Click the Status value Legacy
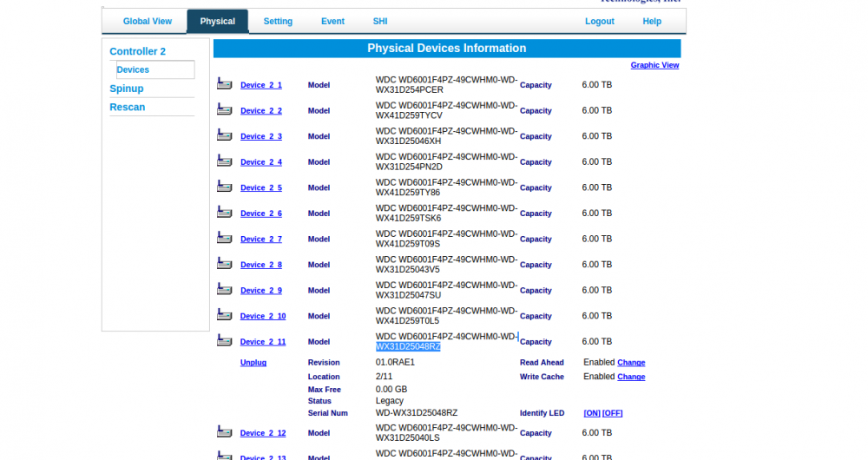This screenshot has height=460, width=868. [x=389, y=401]
